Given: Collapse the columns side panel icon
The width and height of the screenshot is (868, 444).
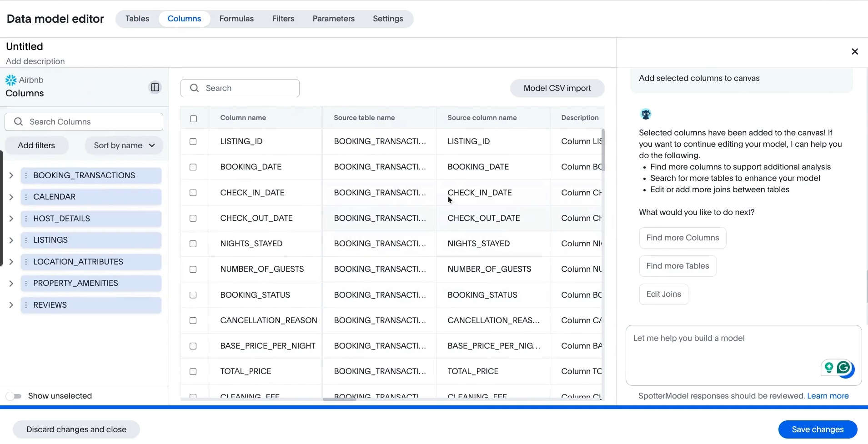Looking at the screenshot, I should click(x=155, y=87).
